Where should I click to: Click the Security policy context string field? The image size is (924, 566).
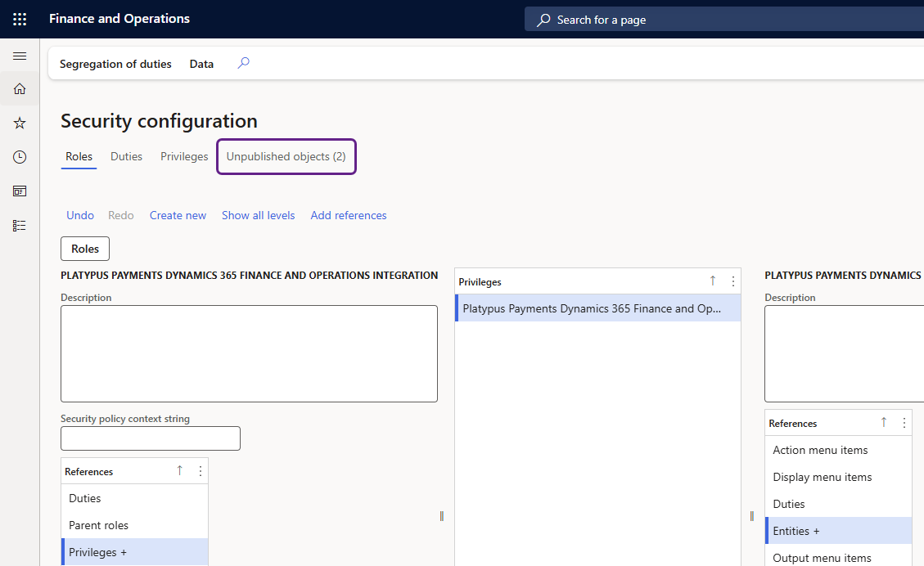(151, 438)
